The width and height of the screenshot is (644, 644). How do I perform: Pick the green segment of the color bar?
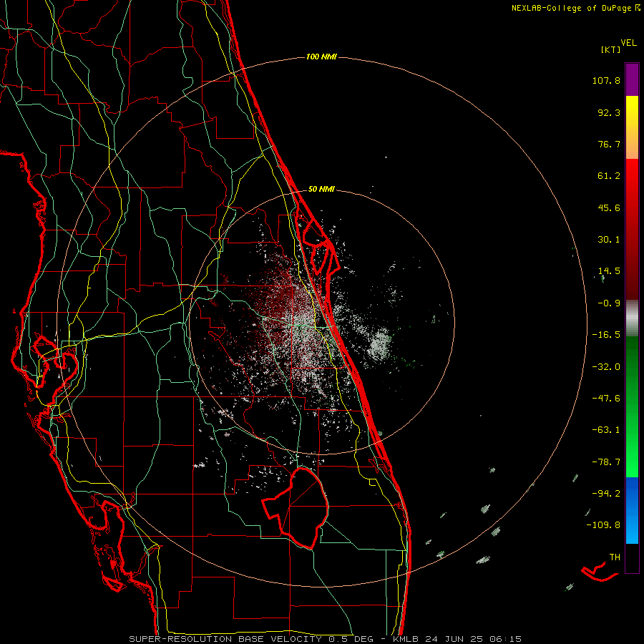(x=632, y=406)
